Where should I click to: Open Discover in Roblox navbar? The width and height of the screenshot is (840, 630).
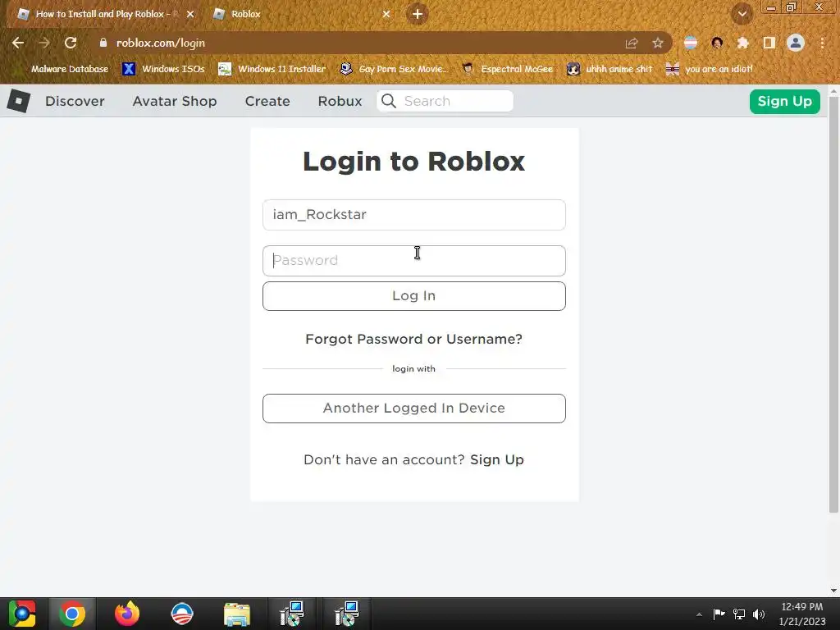75,101
